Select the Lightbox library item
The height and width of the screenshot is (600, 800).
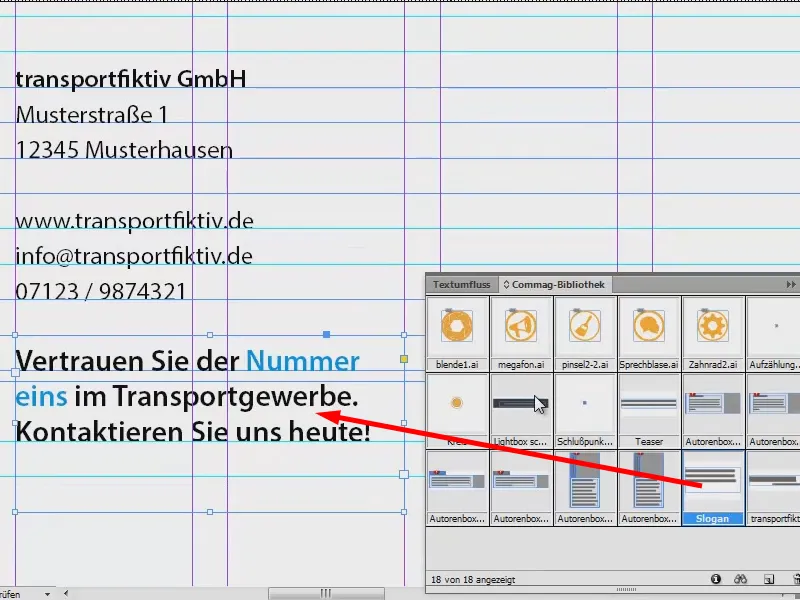[x=521, y=411]
